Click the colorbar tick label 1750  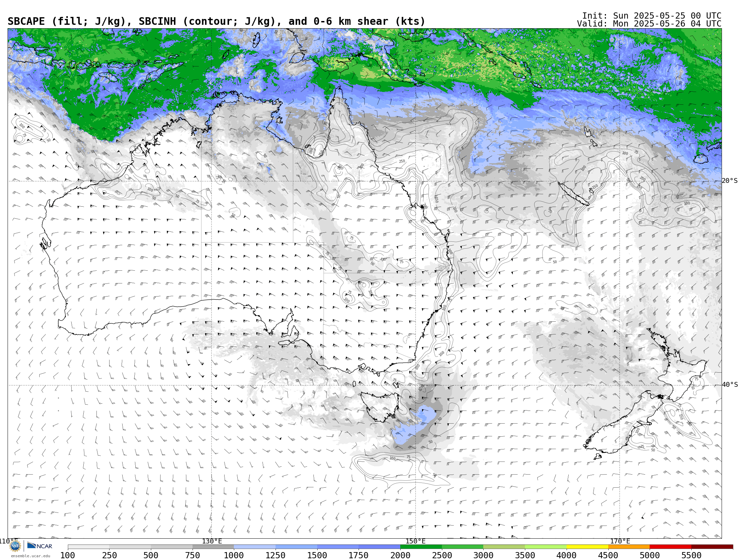[x=359, y=555]
